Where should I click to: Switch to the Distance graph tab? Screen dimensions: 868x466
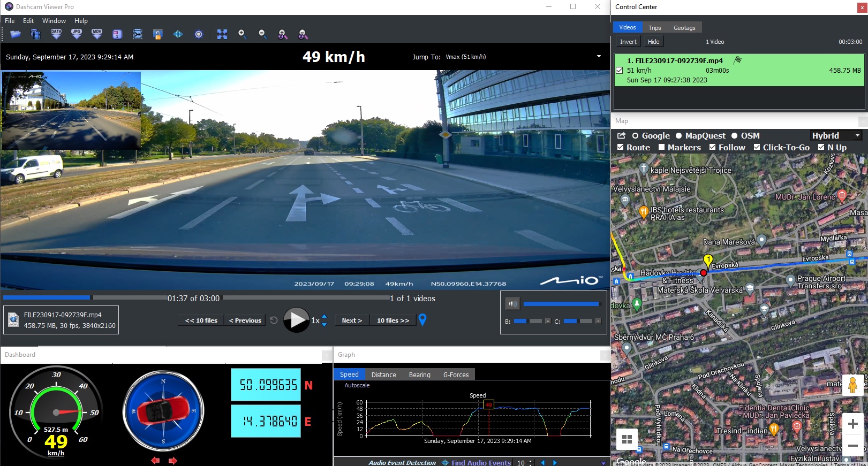coord(384,375)
